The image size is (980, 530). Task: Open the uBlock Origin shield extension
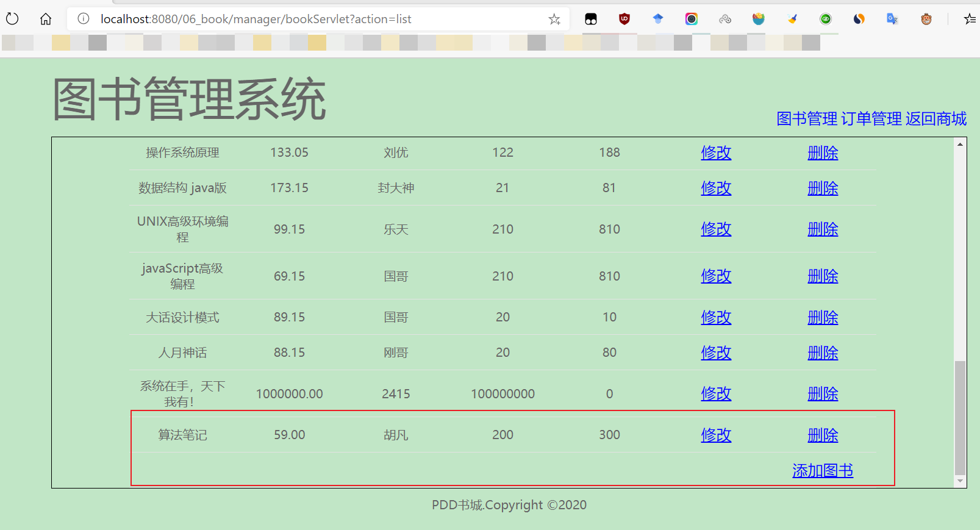(624, 19)
